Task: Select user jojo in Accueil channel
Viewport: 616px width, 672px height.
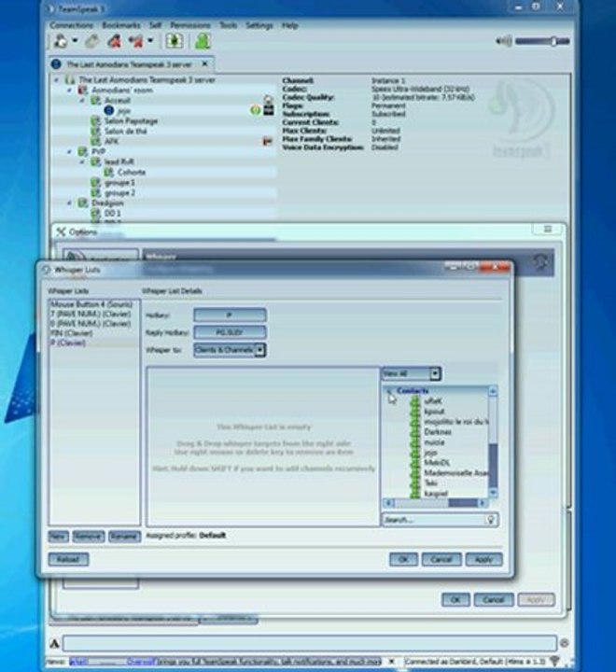Action: coord(124,110)
